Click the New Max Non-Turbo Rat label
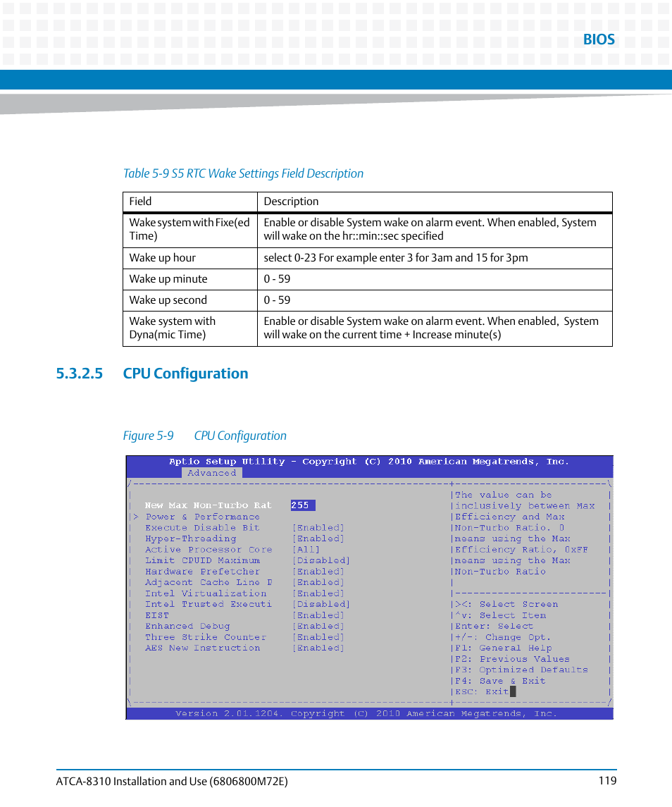 (208, 505)
